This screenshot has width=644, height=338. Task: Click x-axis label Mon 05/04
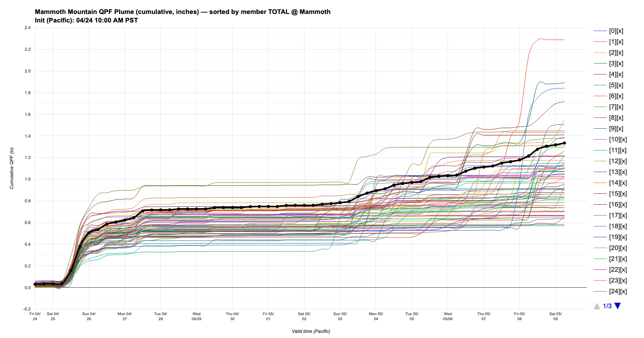click(x=376, y=316)
